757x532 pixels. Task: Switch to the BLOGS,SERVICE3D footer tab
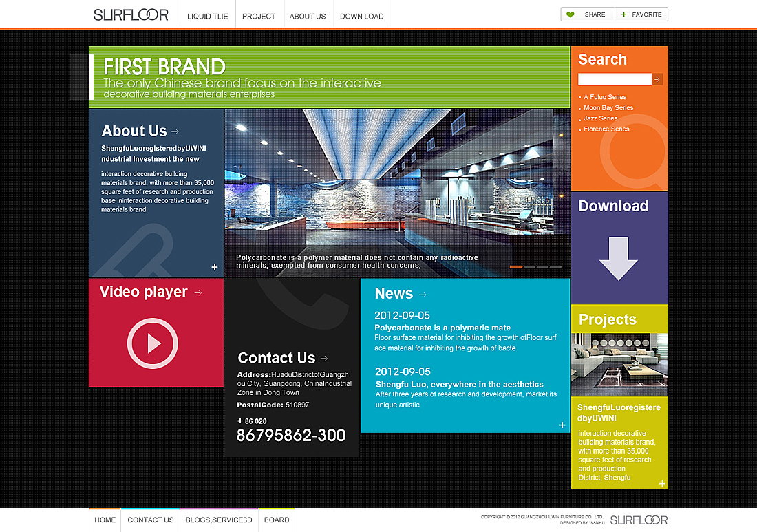[219, 520]
